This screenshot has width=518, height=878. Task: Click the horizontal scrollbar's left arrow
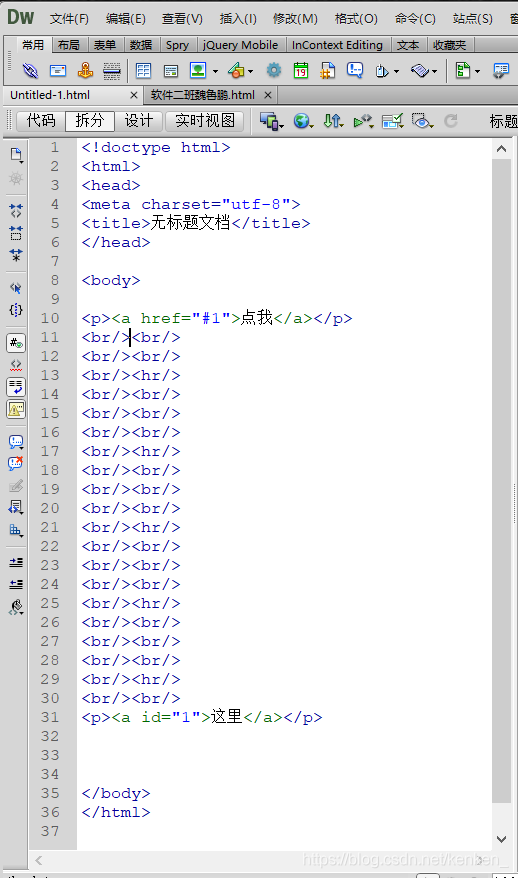coord(39,860)
